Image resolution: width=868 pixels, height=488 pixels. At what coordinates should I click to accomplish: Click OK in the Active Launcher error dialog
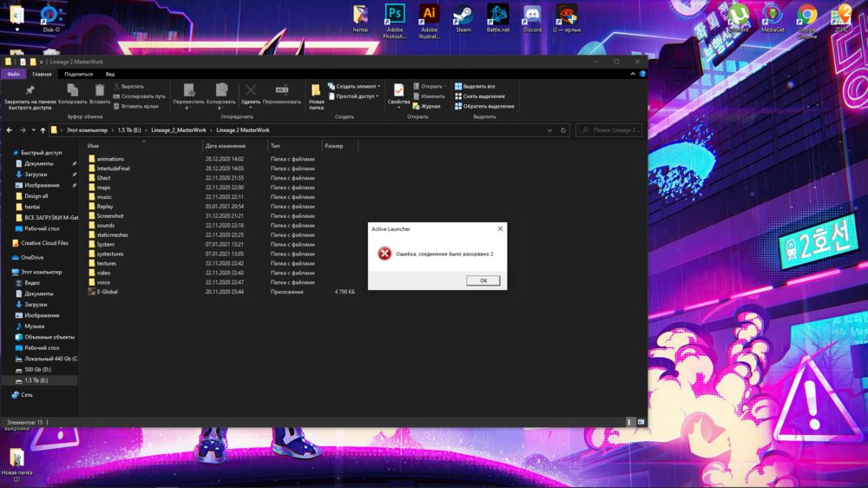[483, 280]
